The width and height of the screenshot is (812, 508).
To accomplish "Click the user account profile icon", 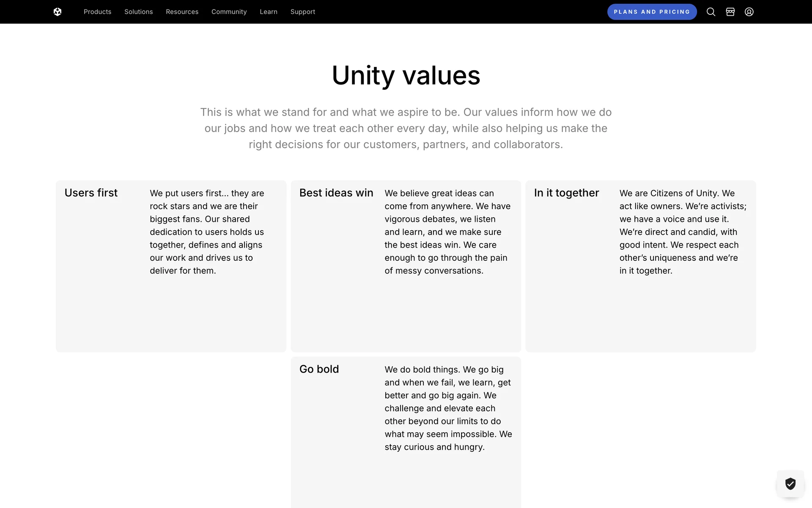I will [749, 12].
